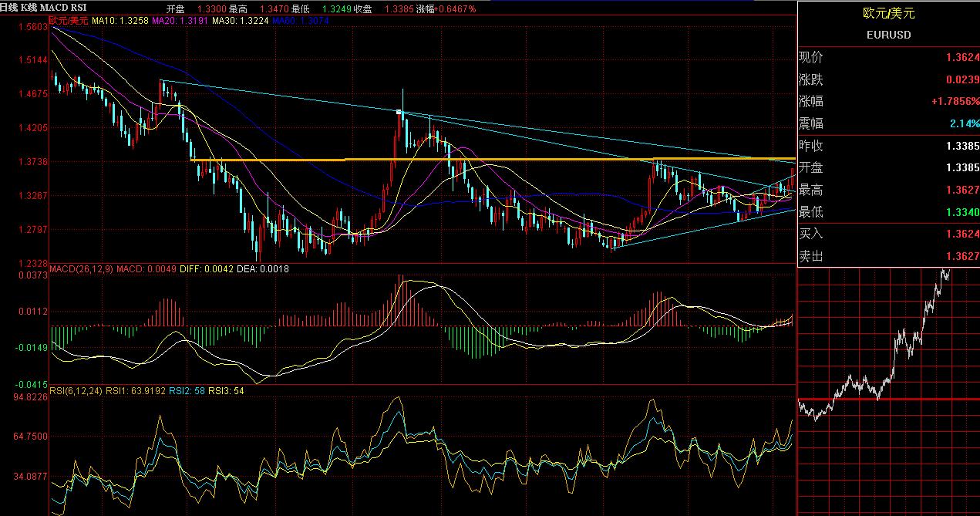
Task: Click the red 欧元/美元 chart legend label
Action: click(69, 21)
